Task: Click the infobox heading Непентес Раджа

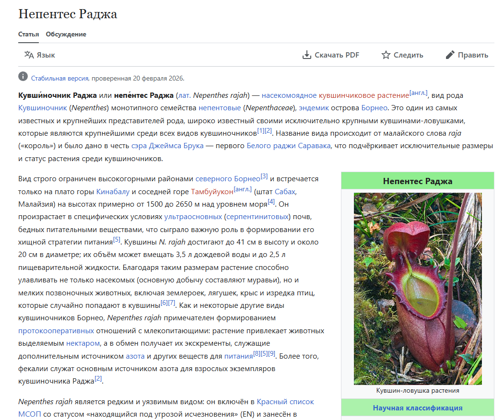Action: [418, 181]
